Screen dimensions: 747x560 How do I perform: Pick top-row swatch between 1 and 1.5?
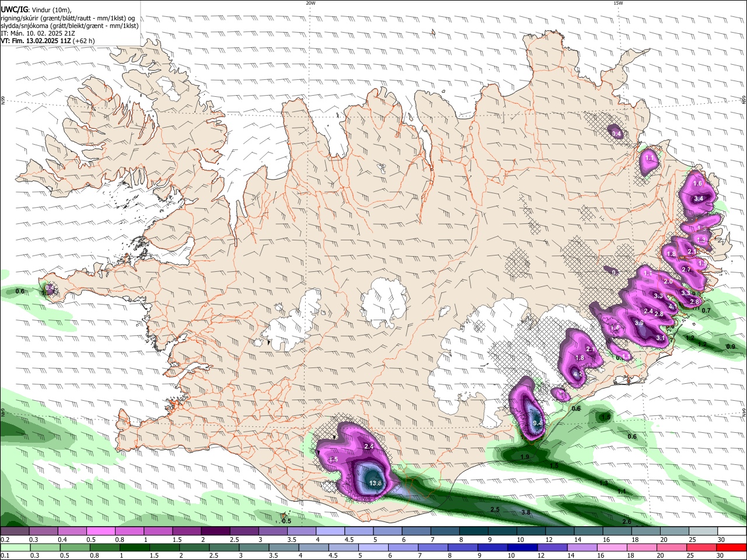coord(158,531)
